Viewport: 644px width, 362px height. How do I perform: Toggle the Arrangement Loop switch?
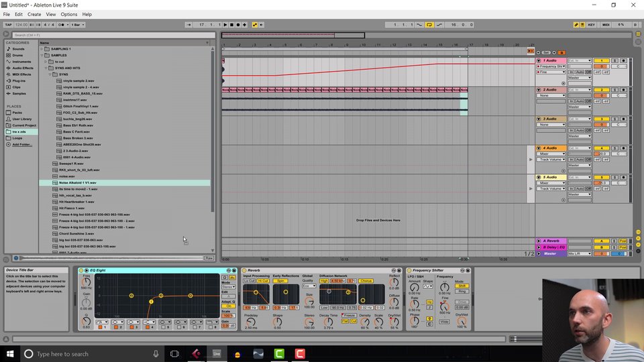[429, 25]
